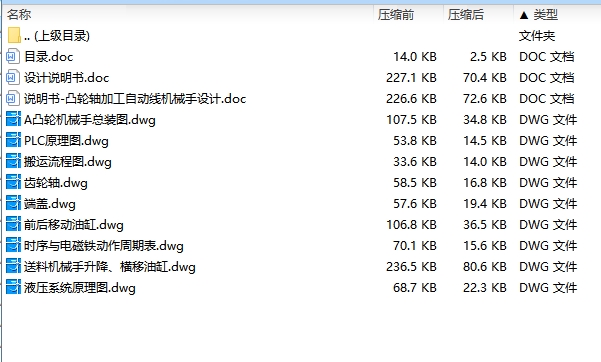Select file name PLC原理图.dwg

click(66, 141)
